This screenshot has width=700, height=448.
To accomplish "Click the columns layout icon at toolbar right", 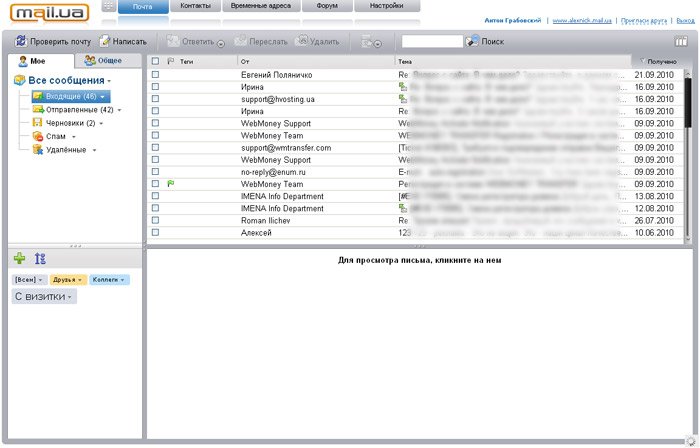I will [x=681, y=41].
